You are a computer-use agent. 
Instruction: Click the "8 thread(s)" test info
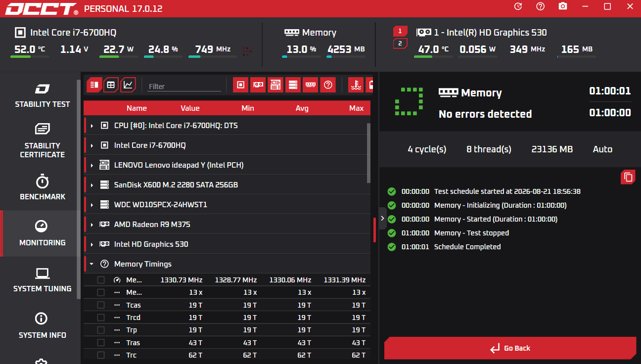pos(489,149)
